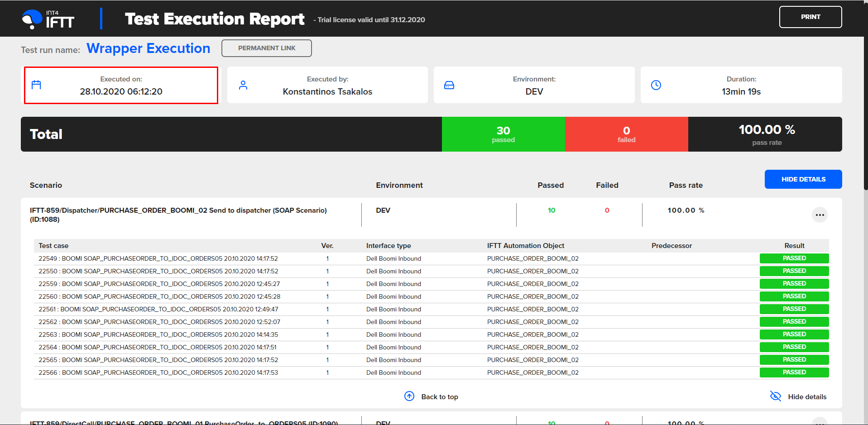Viewport: 868px width, 425px height.
Task: Select test case 22549 row
Action: point(158,259)
